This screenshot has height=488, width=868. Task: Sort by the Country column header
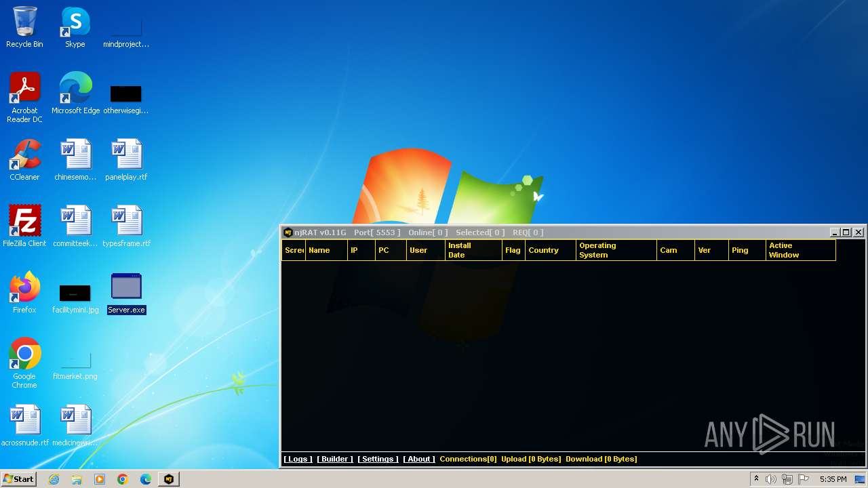click(551, 250)
